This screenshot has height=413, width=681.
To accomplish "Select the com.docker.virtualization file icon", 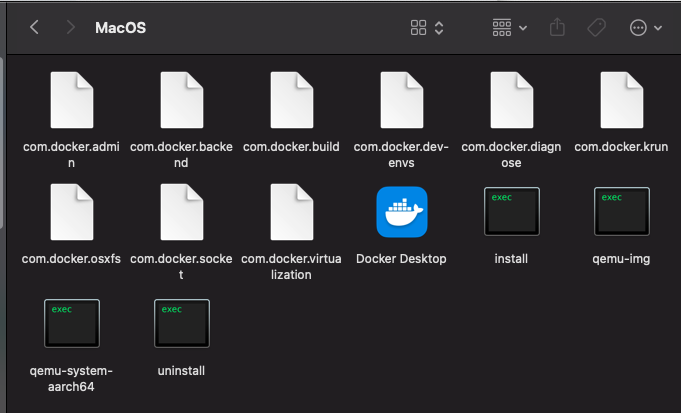I will point(291,212).
